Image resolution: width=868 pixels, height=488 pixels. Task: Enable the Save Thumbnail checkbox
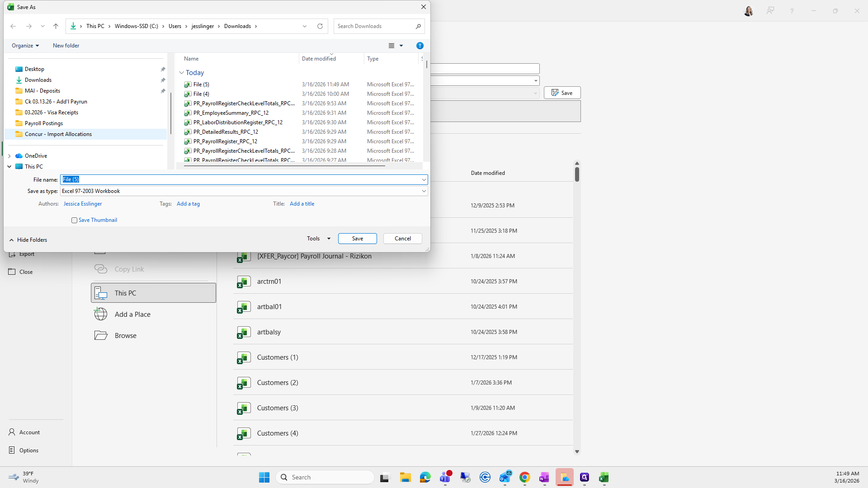pyautogui.click(x=74, y=221)
